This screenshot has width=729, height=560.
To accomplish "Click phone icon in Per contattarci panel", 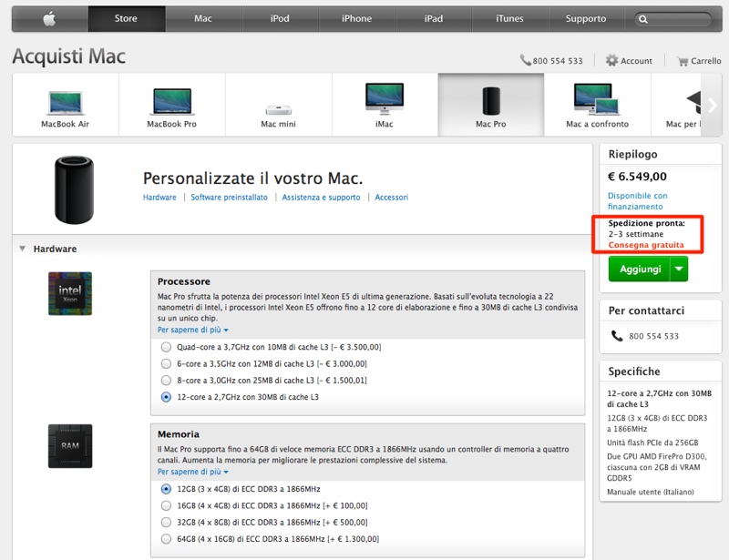I will pos(617,335).
